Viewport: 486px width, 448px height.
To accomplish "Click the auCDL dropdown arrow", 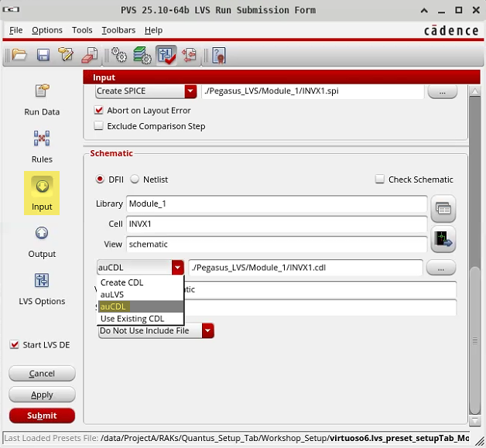I will point(177,268).
